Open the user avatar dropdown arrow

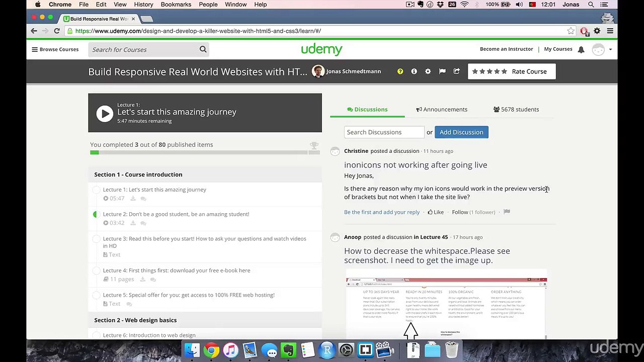tap(610, 49)
